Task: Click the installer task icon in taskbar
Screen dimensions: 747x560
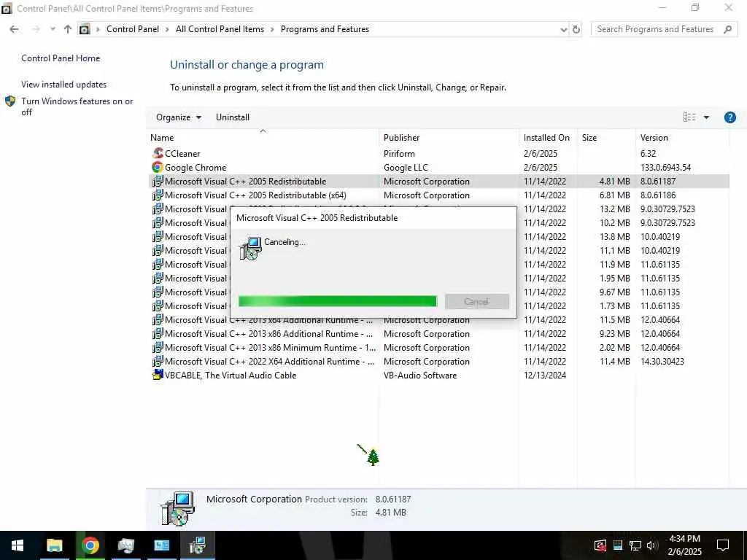Action: click(197, 545)
